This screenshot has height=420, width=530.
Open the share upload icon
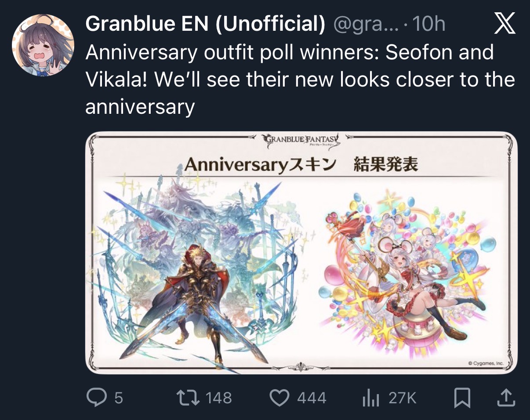[x=505, y=398]
